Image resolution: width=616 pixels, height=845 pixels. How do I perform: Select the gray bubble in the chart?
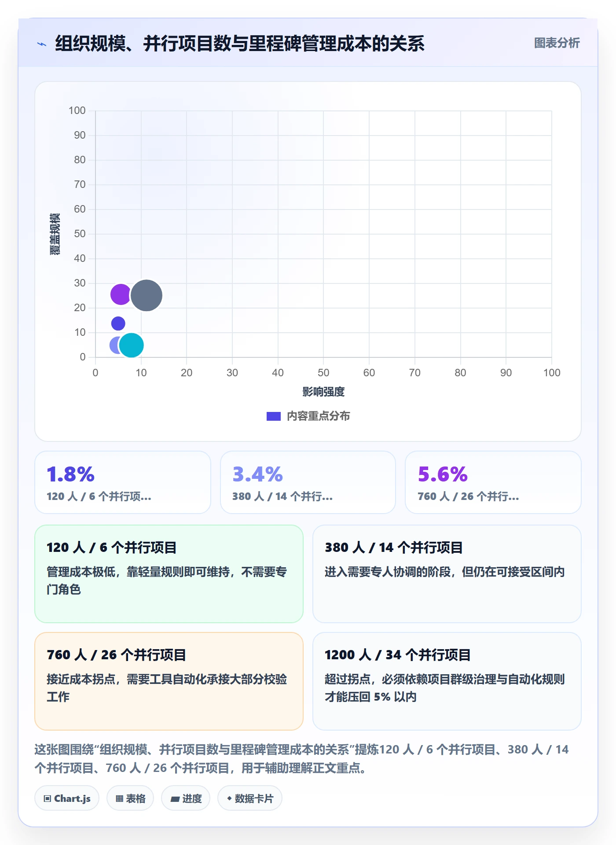[147, 295]
